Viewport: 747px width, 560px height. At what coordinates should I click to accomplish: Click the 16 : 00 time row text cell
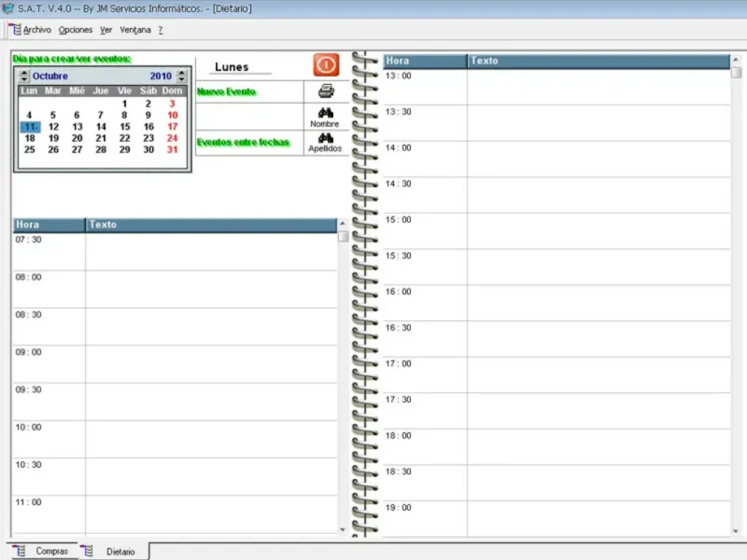point(599,302)
